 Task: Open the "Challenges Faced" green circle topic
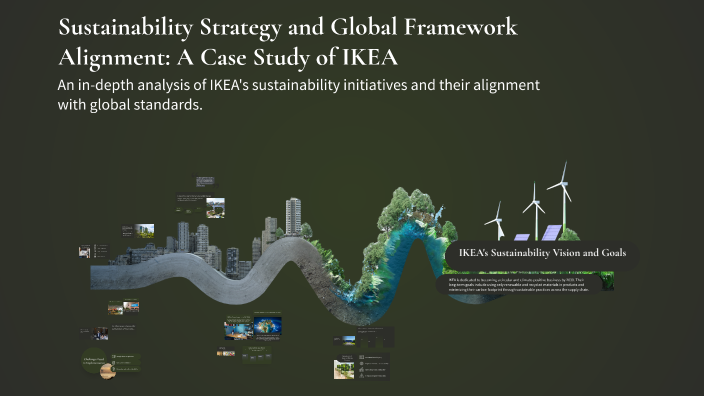tap(94, 360)
